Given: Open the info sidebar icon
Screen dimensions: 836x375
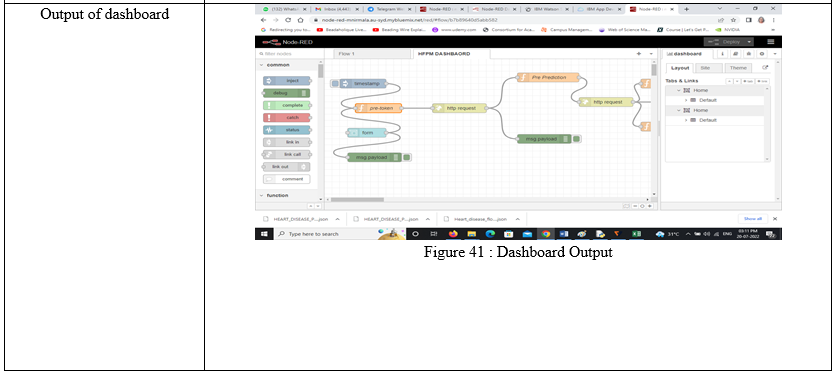Looking at the screenshot, I should pos(722,54).
